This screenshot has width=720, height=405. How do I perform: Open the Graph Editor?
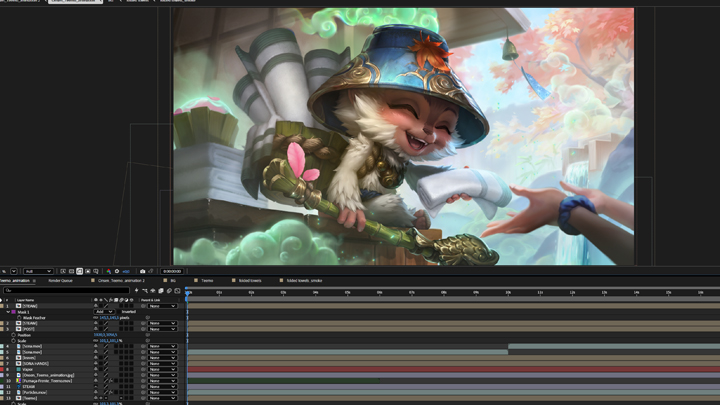pos(177,290)
